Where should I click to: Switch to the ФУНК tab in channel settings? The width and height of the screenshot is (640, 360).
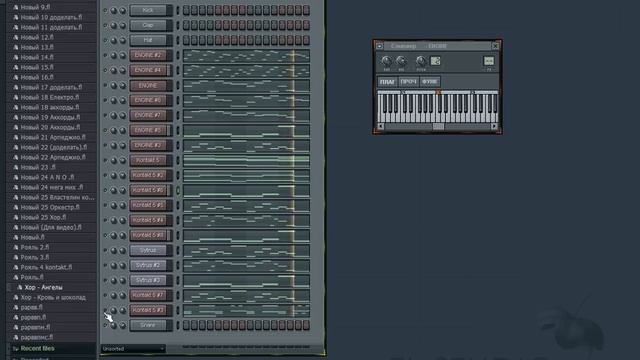[430, 82]
